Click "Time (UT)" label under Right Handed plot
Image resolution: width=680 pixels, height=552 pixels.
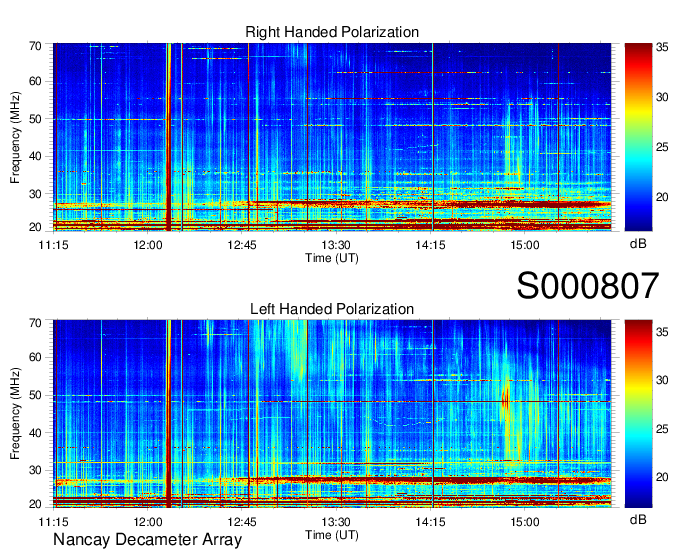pos(332,258)
